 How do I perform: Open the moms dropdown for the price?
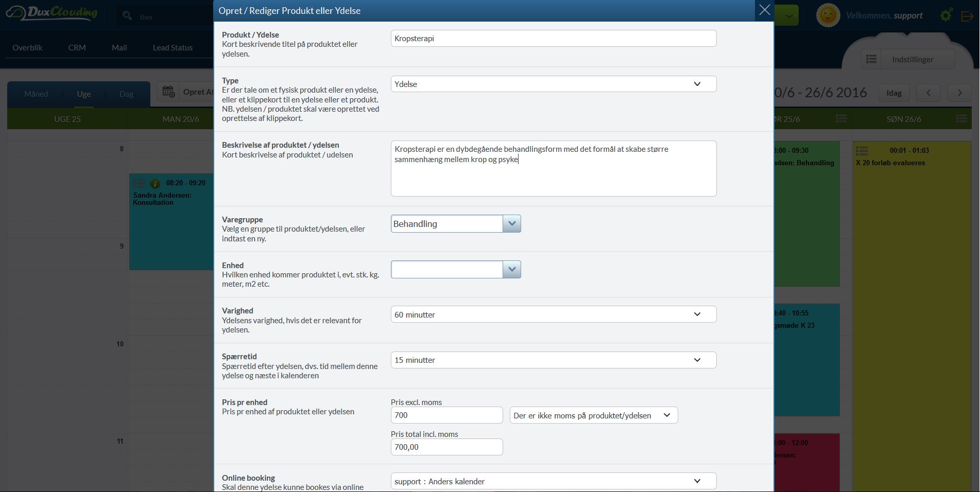click(x=594, y=415)
